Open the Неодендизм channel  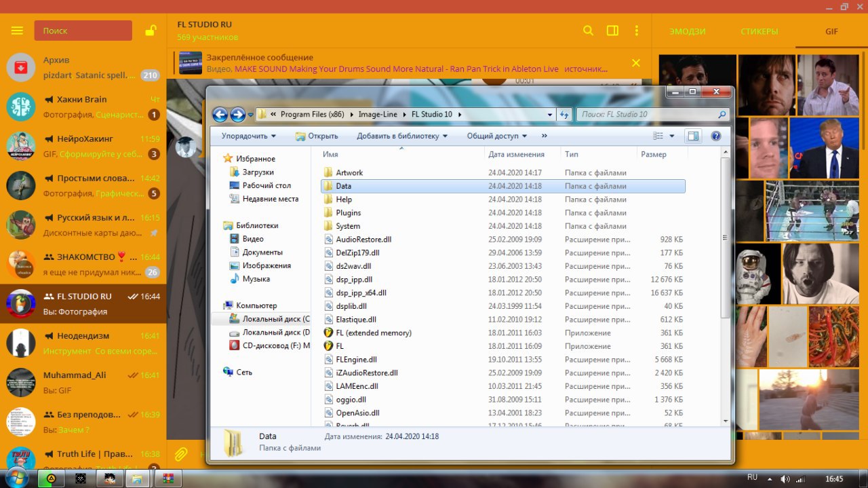83,343
